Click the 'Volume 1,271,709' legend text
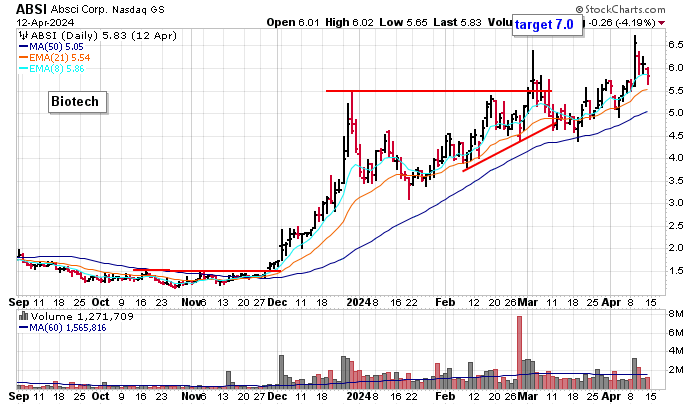The image size is (700, 405). [x=82, y=317]
